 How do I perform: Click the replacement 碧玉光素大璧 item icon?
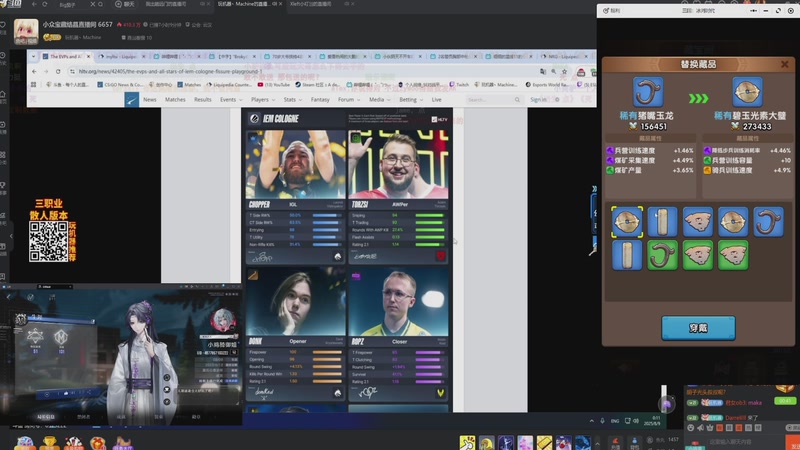(x=747, y=92)
